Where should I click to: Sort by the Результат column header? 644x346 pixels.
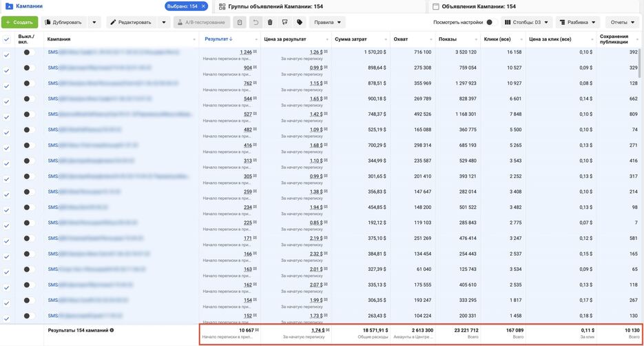(218, 39)
